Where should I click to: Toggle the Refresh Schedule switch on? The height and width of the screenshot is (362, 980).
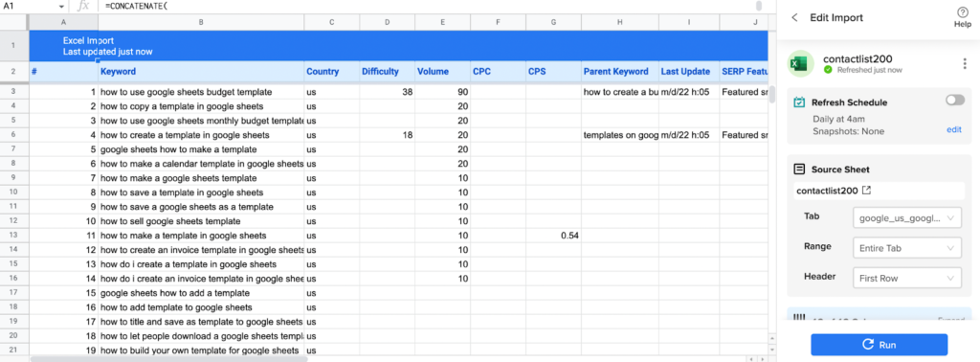point(954,100)
